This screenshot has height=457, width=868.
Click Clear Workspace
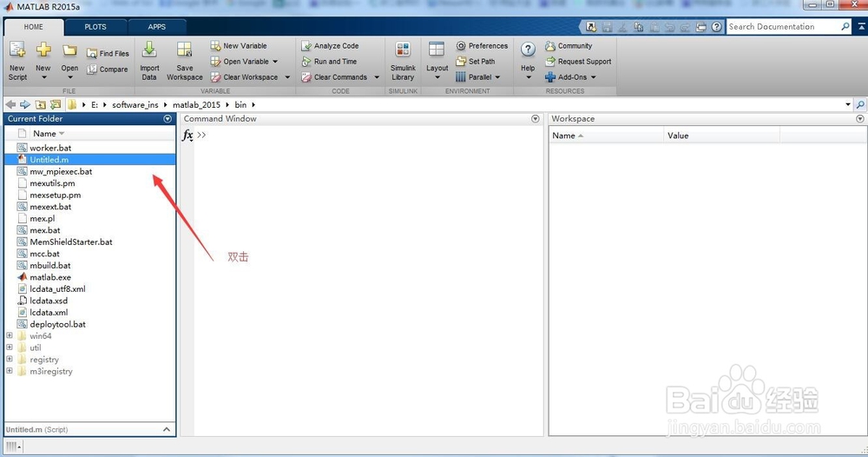click(244, 77)
